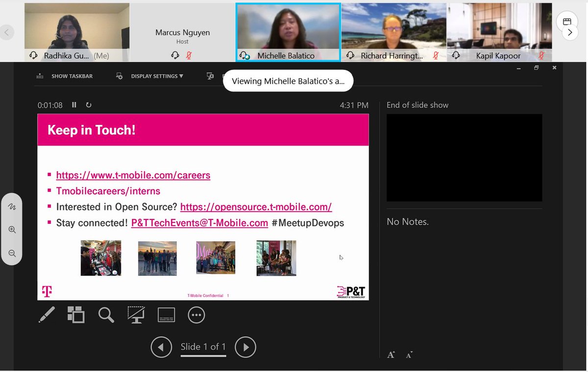Select the pen and laser pointer tool
588x372 pixels.
[47, 315]
